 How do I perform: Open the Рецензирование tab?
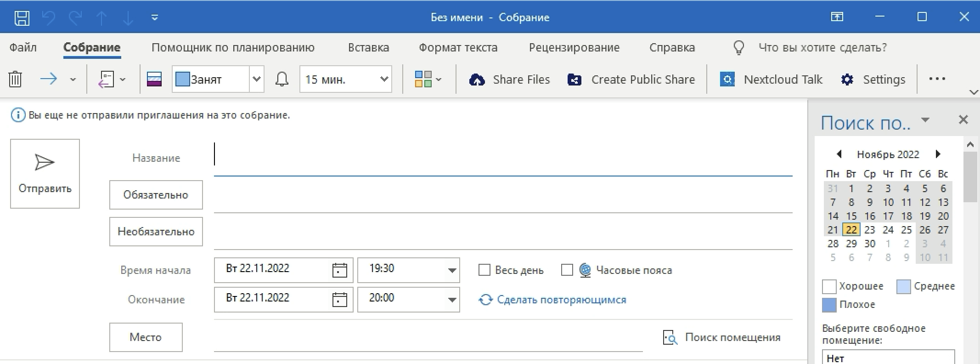(x=574, y=47)
